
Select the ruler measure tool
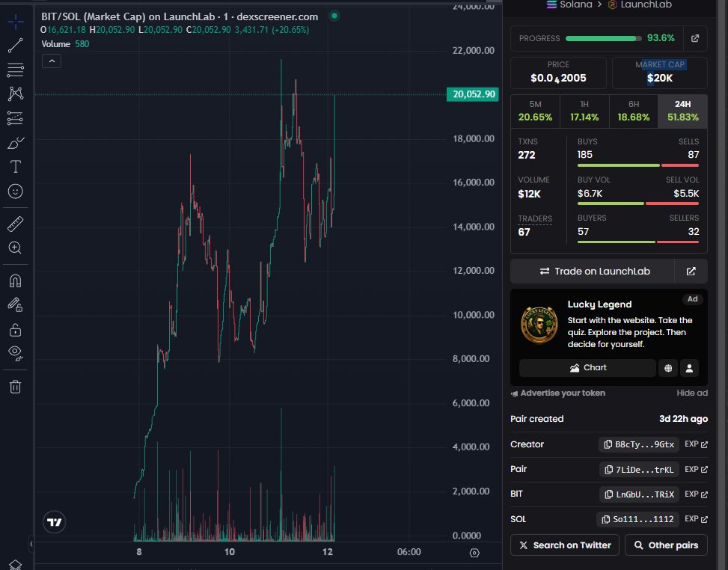click(x=15, y=224)
